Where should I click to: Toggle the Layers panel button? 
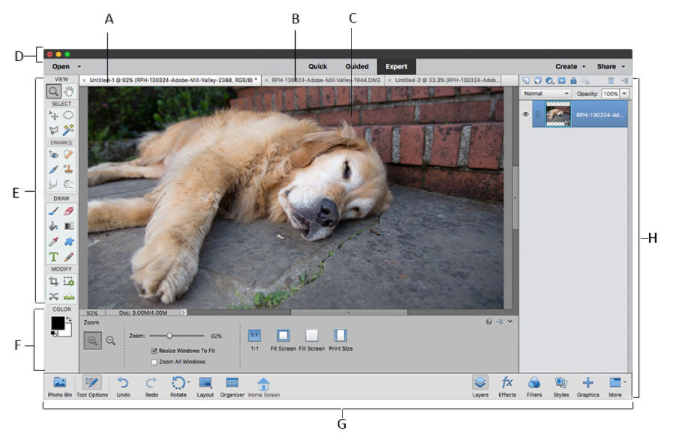tap(480, 387)
